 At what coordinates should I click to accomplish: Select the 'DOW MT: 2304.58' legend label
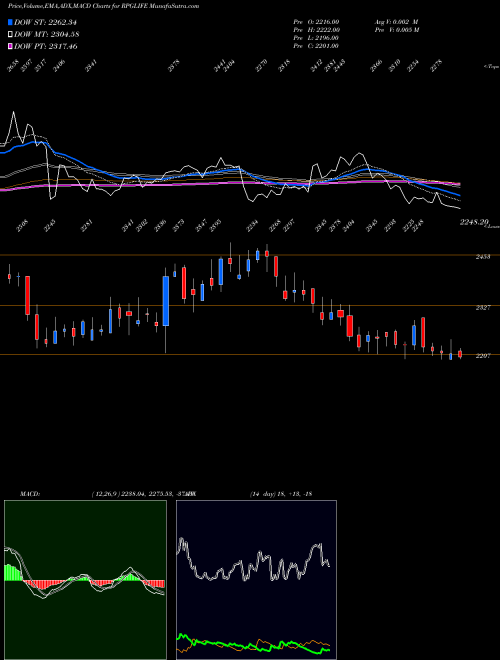coord(47,34)
